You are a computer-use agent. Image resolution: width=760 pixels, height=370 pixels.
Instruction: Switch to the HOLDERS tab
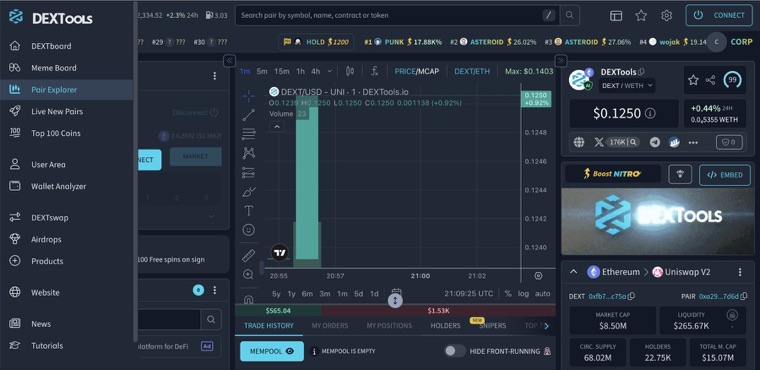445,325
